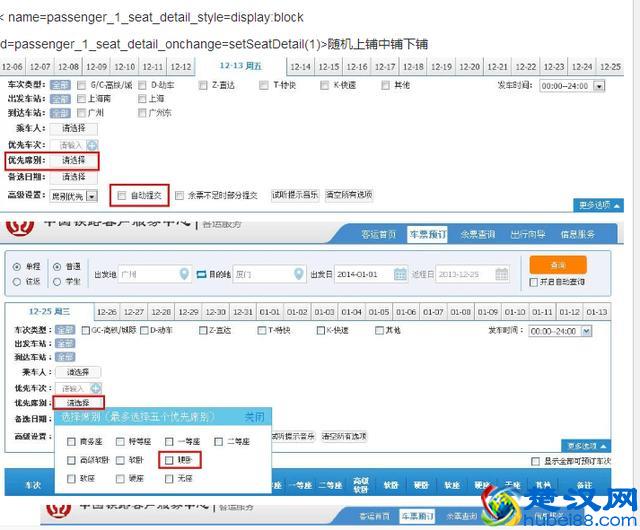This screenshot has height=530, width=640.
Task: Tick T-特快 train type in lower screenshot
Action: (262, 330)
